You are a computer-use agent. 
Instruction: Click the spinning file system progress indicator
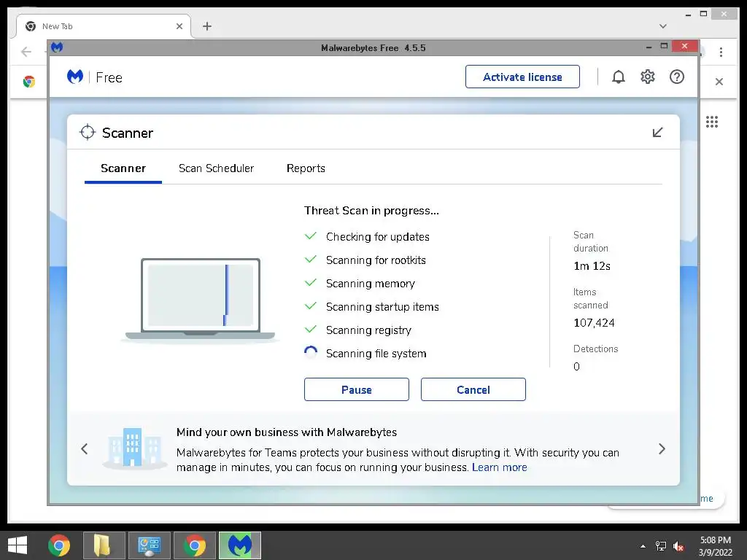click(311, 353)
